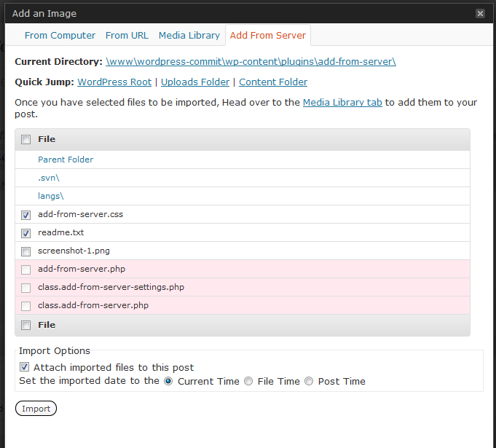Follow the Media Library tab link in the instructions
This screenshot has height=448, width=496.
[342, 103]
